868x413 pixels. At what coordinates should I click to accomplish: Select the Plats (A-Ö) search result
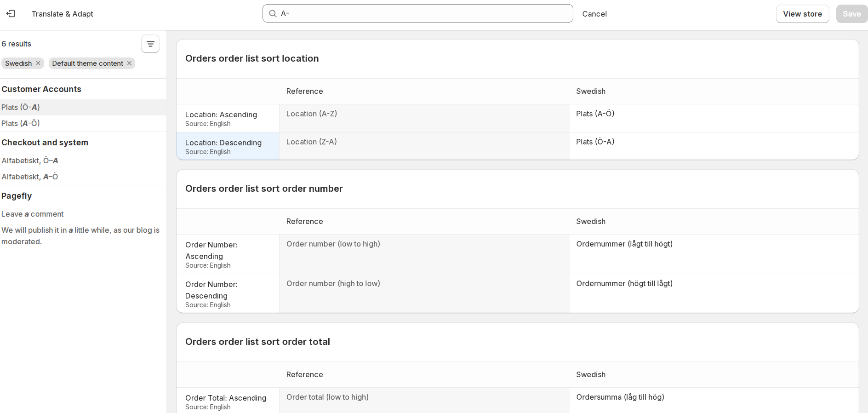coord(21,123)
